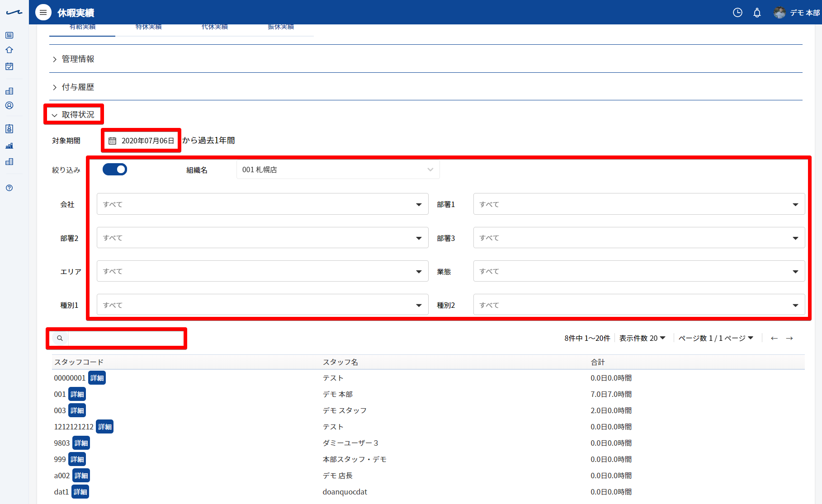This screenshot has width=822, height=504.
Task: Open the ページ数 1/1ページ dropdown
Action: click(716, 338)
